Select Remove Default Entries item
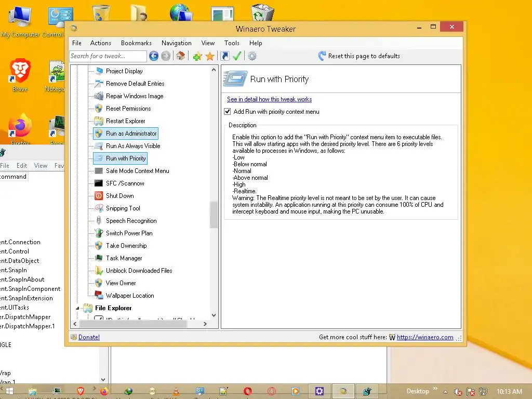The image size is (532, 399). (135, 84)
